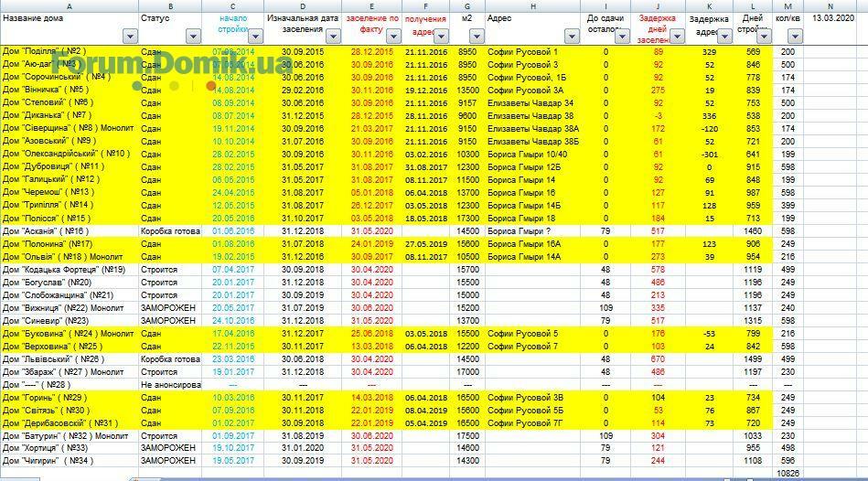
Task: Select cell Дом "Поділля" ( №2 )
Action: (70, 51)
